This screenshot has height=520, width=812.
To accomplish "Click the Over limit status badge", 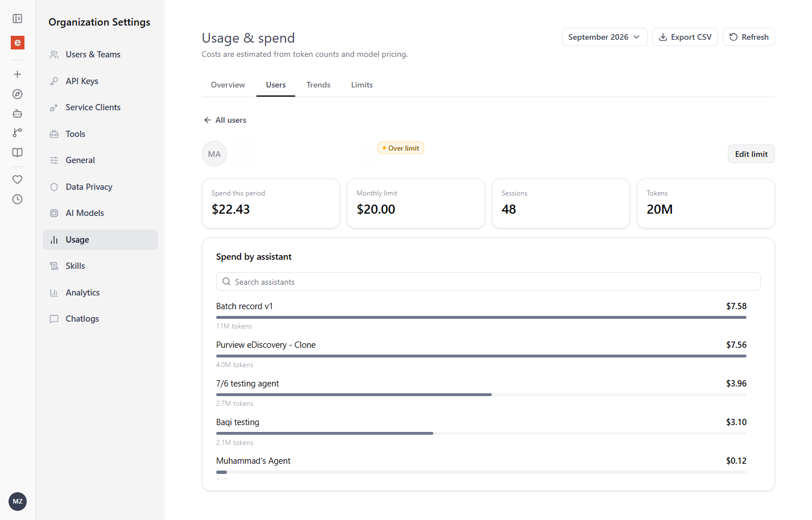I will pos(401,148).
